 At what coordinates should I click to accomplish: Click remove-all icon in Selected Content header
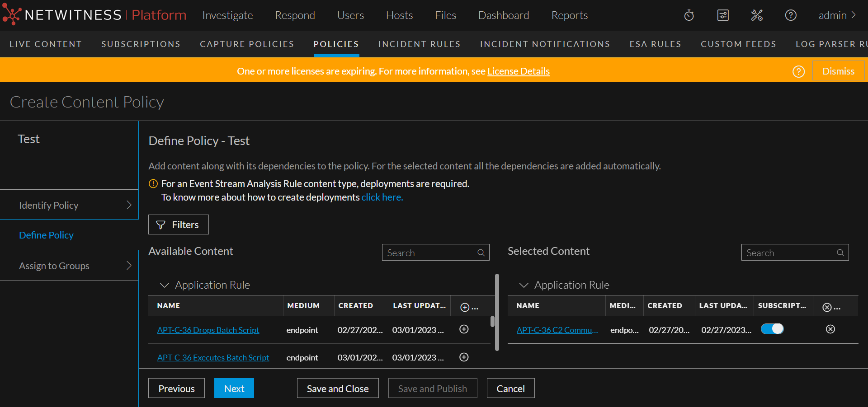point(827,307)
